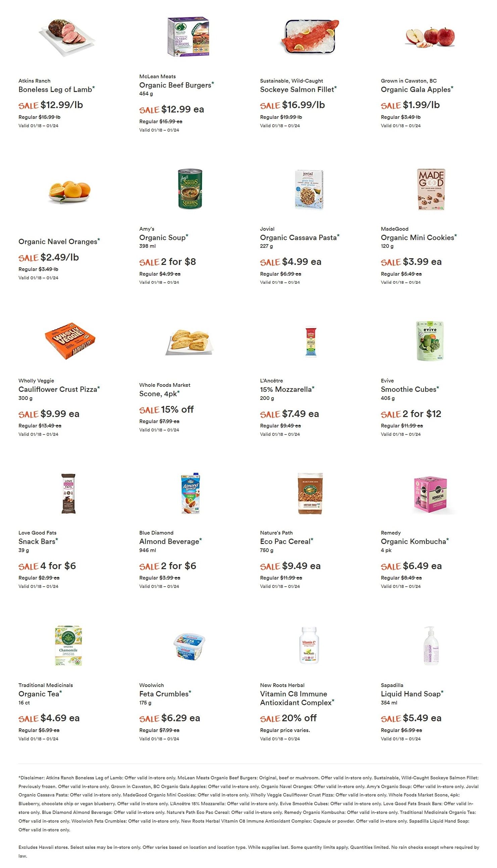
Task: Click the McLean Organic Beef Burgers box image
Action: [188, 37]
